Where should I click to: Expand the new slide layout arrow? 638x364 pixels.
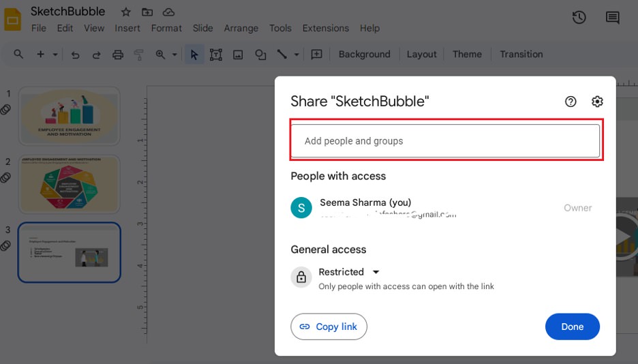click(x=55, y=54)
